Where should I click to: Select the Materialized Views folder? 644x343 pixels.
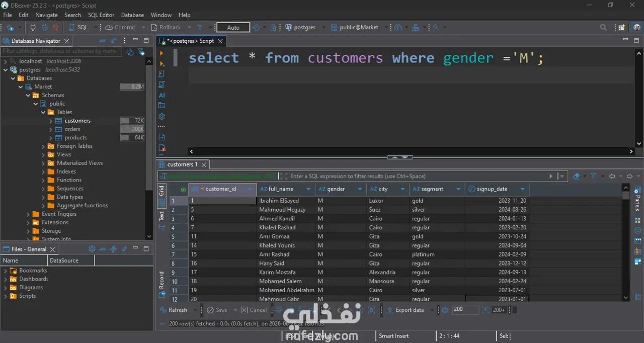tap(79, 163)
